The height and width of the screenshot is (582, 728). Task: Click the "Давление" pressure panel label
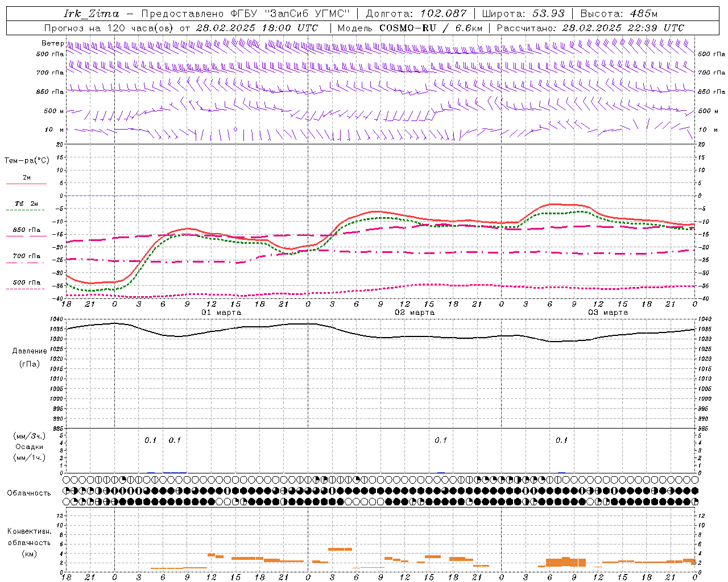point(30,351)
